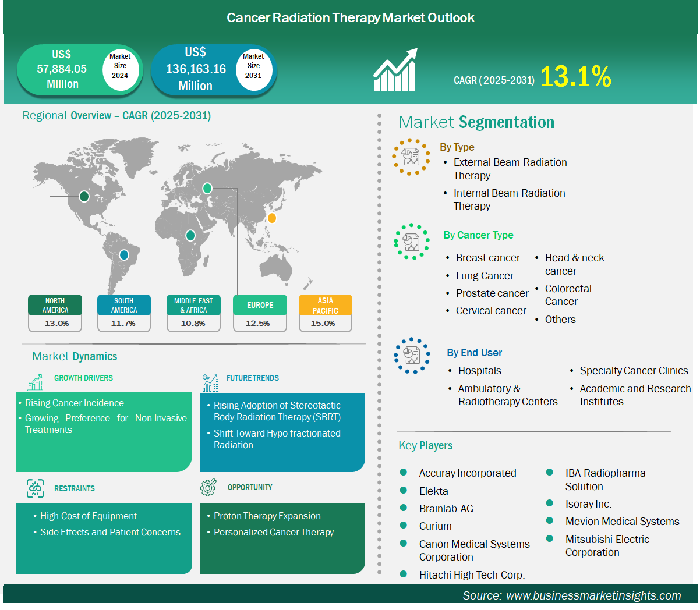Click the South America map marker
The height and width of the screenshot is (610, 700).
pos(124,255)
